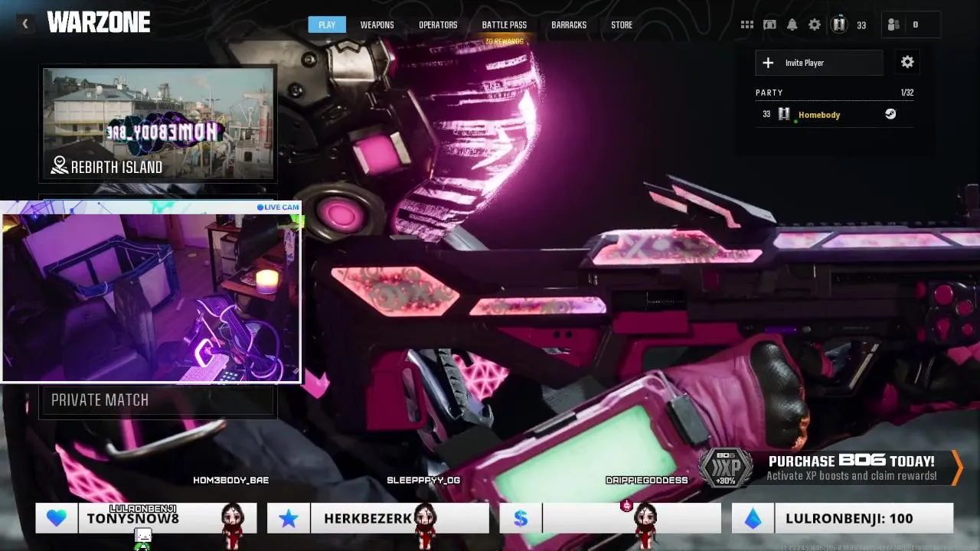Click the map pin icon beside Rebirth Island
This screenshot has width=980, height=551.
[x=60, y=165]
